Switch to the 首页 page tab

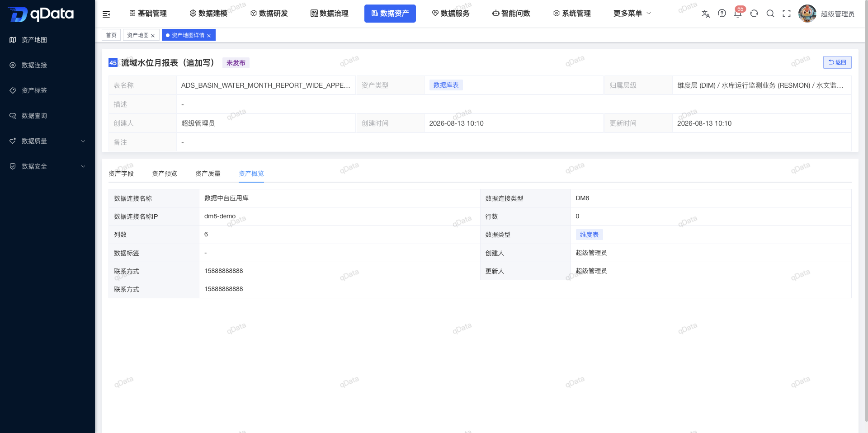tap(111, 35)
